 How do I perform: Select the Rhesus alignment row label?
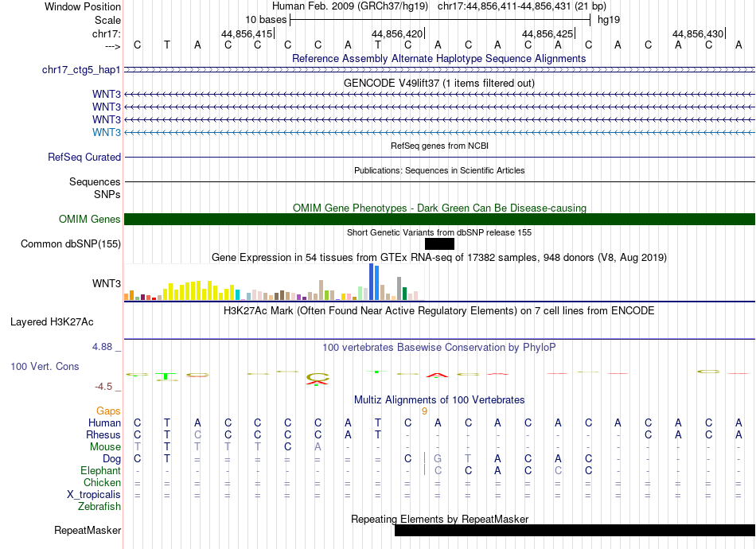pyautogui.click(x=103, y=434)
